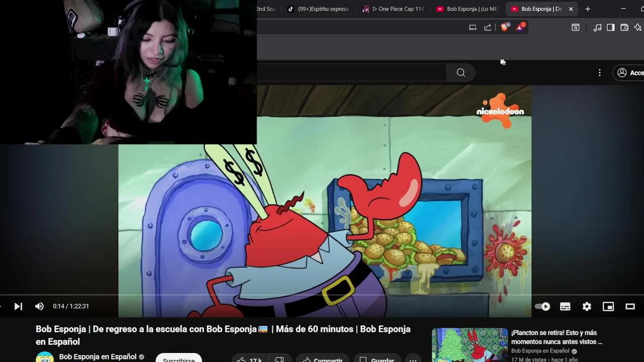Open the browser's tab search icon
644x362 pixels.
coord(576,28)
